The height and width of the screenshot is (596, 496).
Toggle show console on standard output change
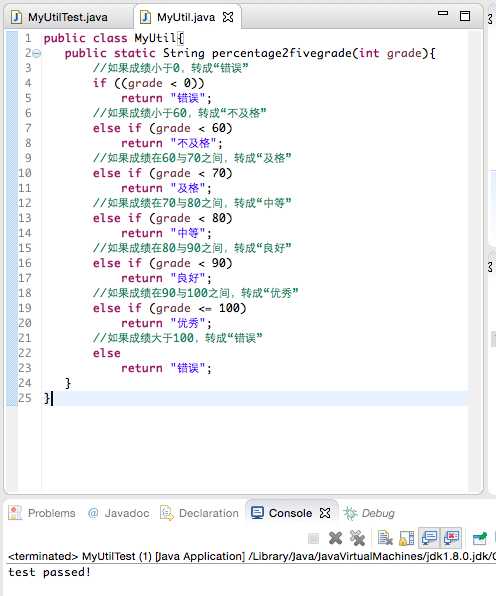(429, 538)
